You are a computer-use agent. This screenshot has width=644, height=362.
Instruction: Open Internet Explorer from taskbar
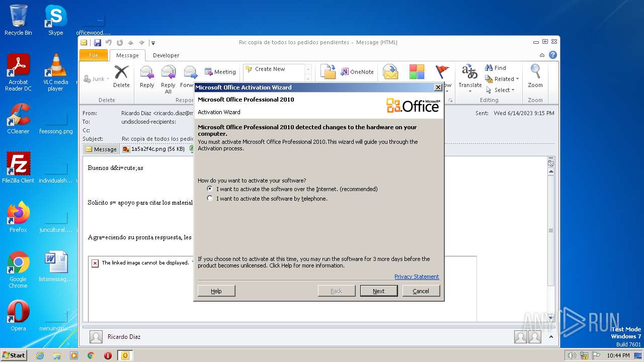(x=40, y=355)
